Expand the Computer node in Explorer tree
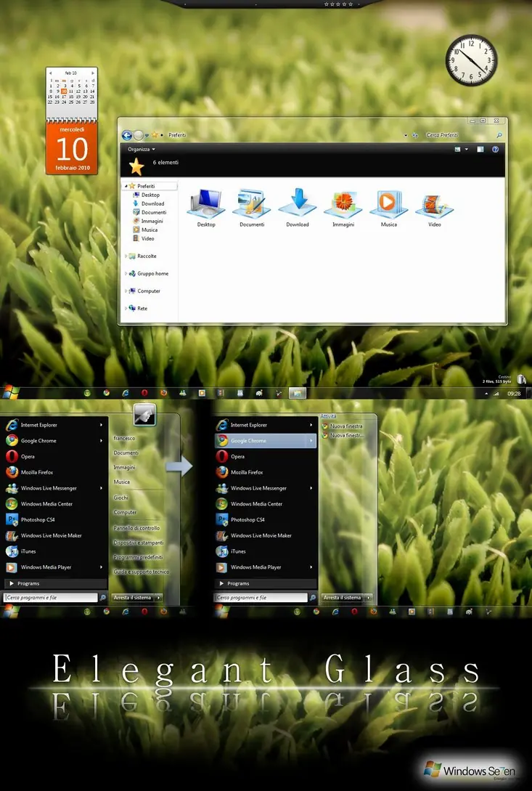The height and width of the screenshot is (791, 532). (126, 291)
